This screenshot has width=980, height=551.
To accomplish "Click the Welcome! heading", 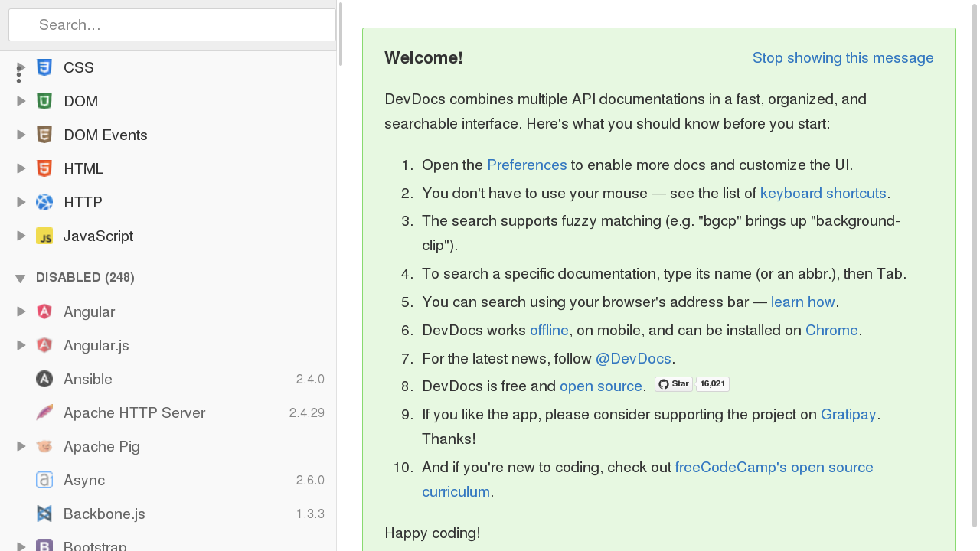I will [423, 58].
